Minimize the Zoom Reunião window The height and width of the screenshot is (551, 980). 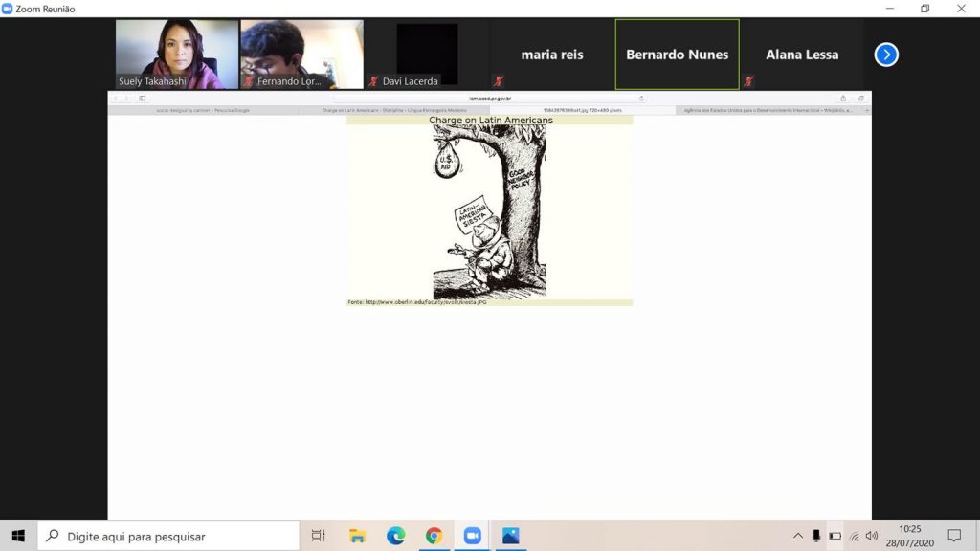tap(890, 9)
